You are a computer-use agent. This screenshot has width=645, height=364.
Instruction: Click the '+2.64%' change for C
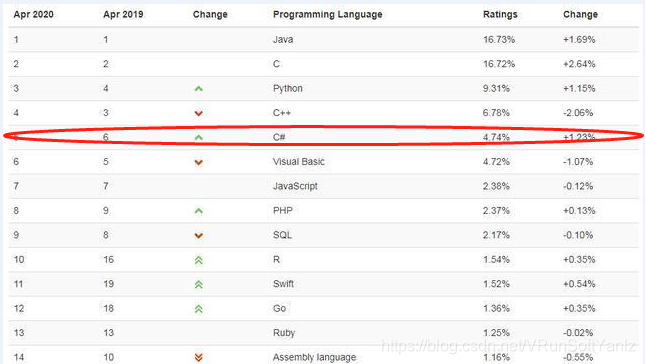(579, 64)
